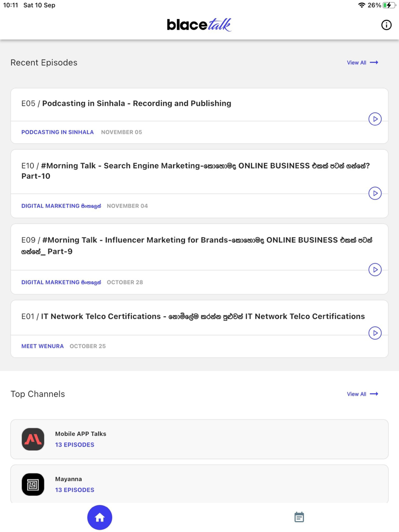Open the Podcasting in Sinhala channel link
Screen dimensions: 399x532
click(x=57, y=132)
